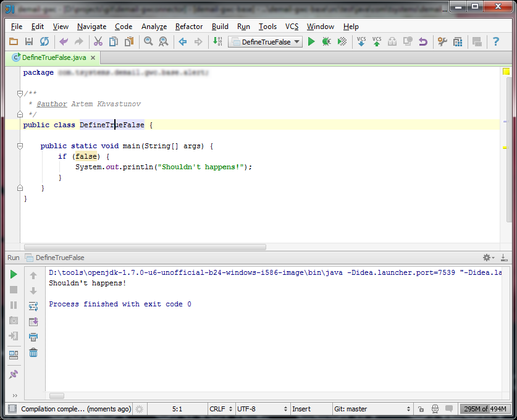Open Git: master branch popup
The width and height of the screenshot is (517, 420).
[x=372, y=409]
